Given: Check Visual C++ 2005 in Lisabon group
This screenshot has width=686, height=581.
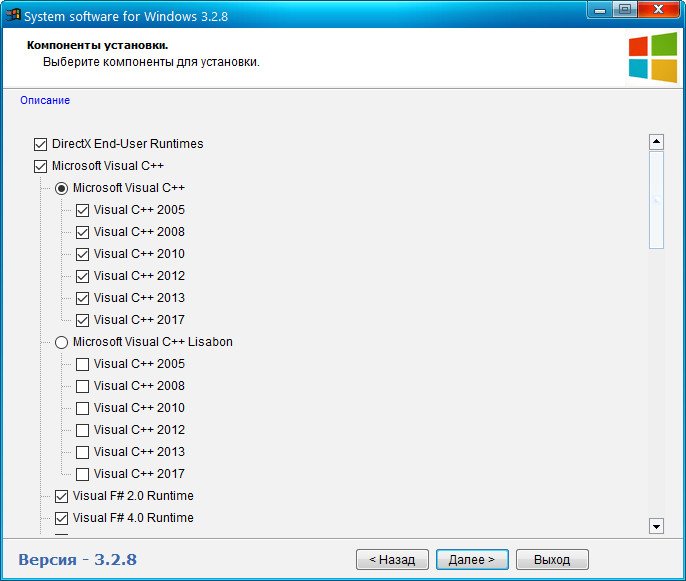Looking at the screenshot, I should click(x=82, y=364).
